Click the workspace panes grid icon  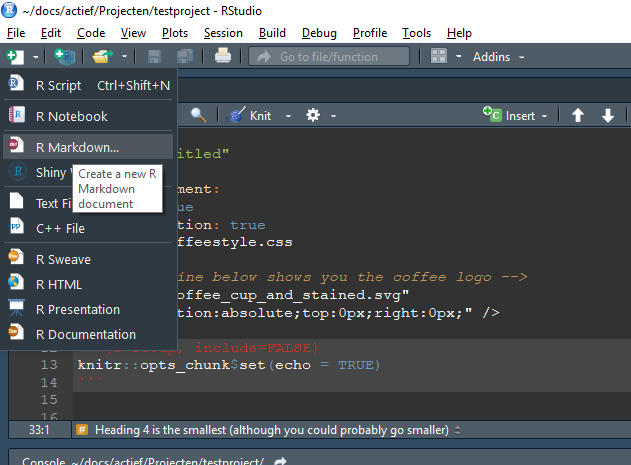(x=439, y=56)
